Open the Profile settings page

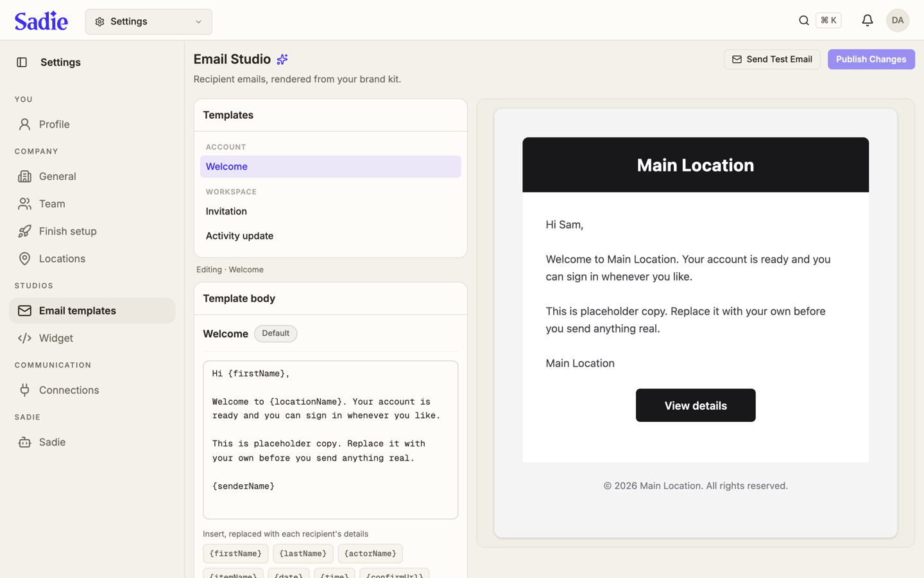tap(92, 125)
